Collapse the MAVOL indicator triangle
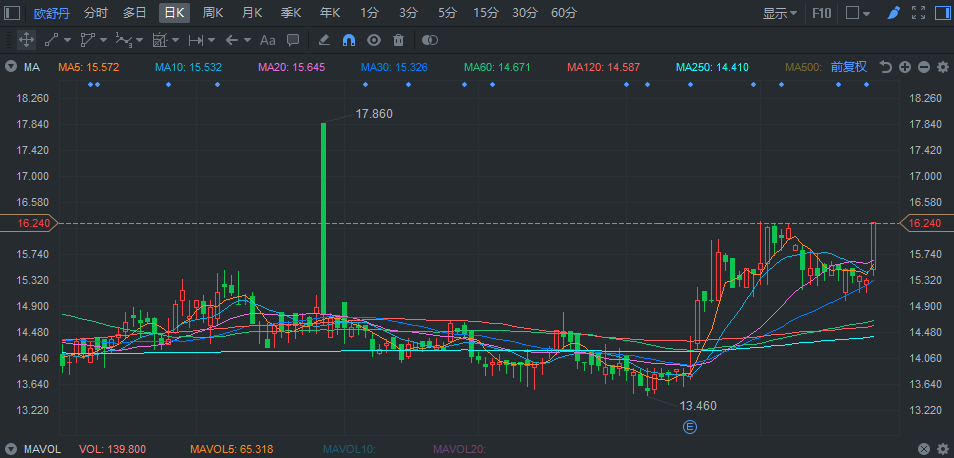Image resolution: width=954 pixels, height=458 pixels. 11,449
